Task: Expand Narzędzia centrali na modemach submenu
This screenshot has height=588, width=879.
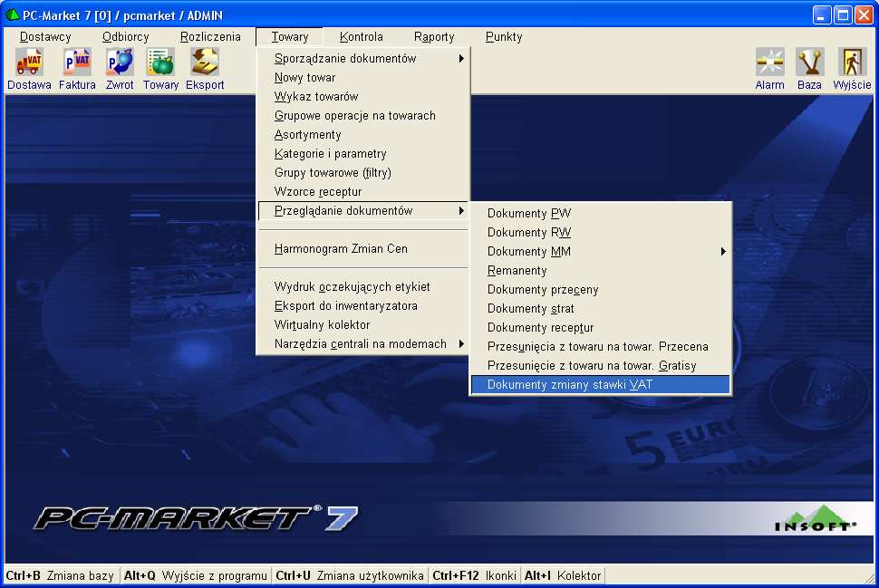Action: [363, 344]
